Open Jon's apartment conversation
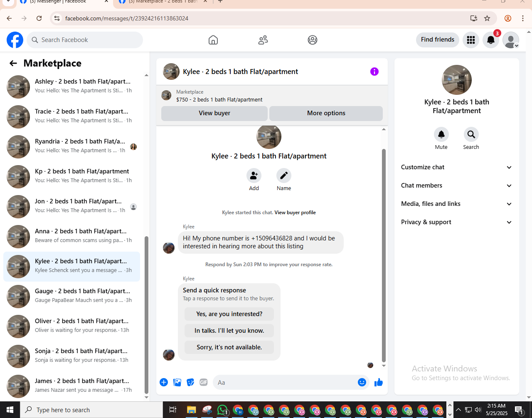This screenshot has width=532, height=418. pyautogui.click(x=71, y=207)
